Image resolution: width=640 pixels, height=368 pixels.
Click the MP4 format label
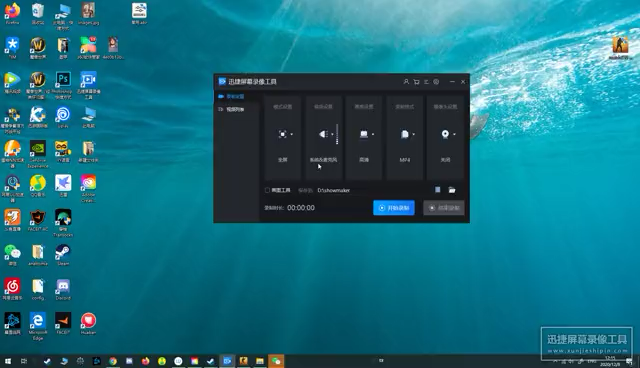tap(404, 160)
